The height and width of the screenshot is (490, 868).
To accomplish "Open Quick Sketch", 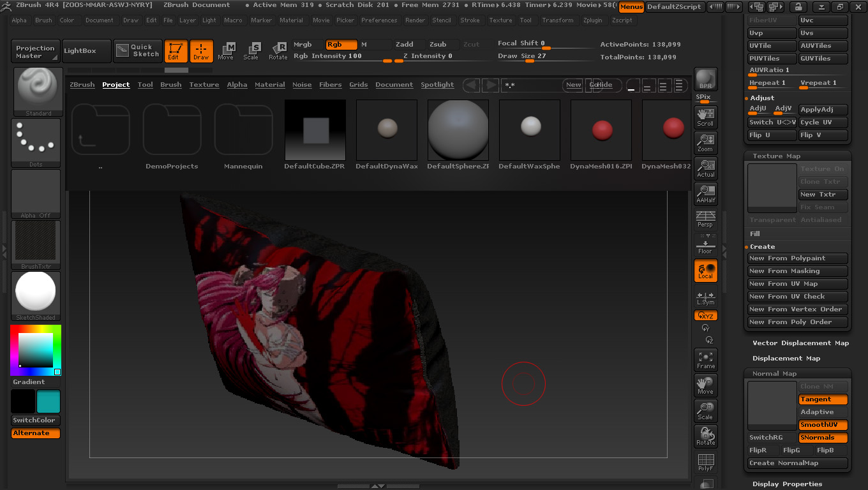I will [138, 51].
